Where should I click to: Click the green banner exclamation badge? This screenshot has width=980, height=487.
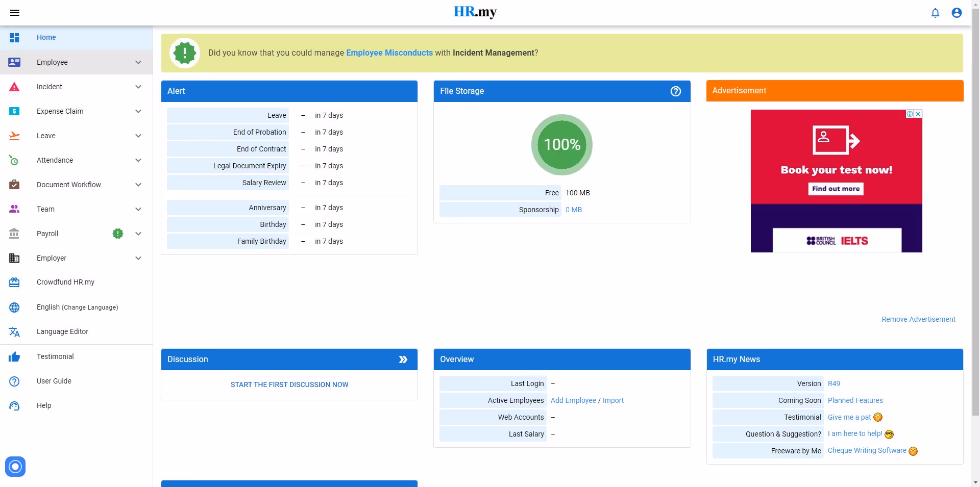(x=185, y=53)
